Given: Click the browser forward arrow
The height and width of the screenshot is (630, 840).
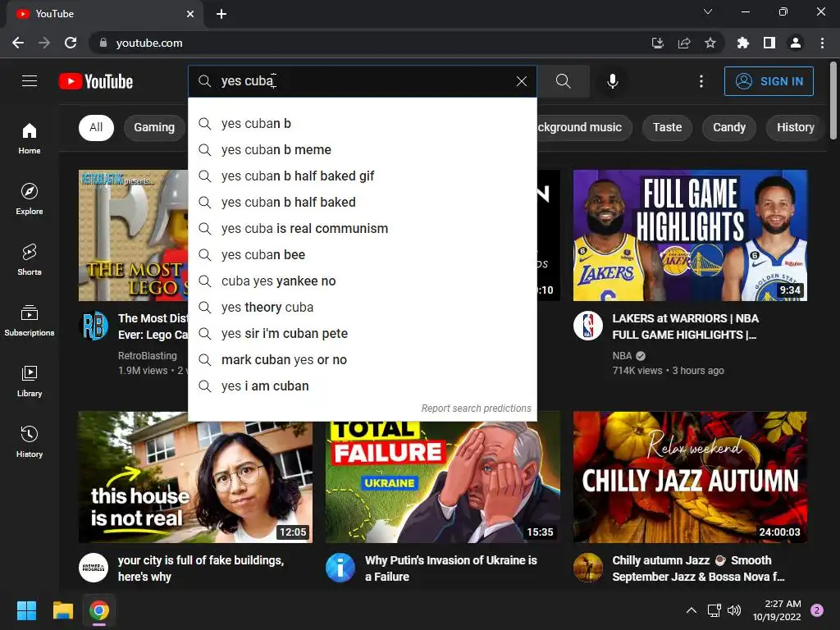Looking at the screenshot, I should (44, 43).
